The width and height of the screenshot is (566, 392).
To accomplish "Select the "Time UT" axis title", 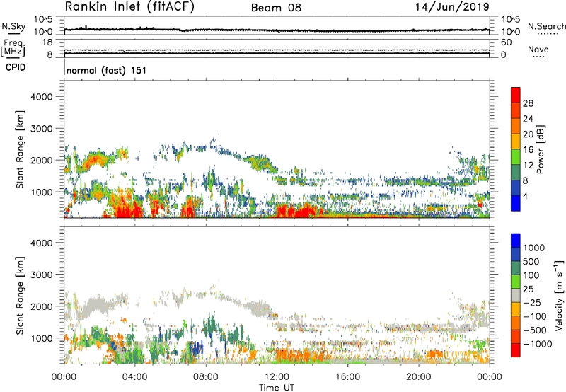I will click(277, 388).
